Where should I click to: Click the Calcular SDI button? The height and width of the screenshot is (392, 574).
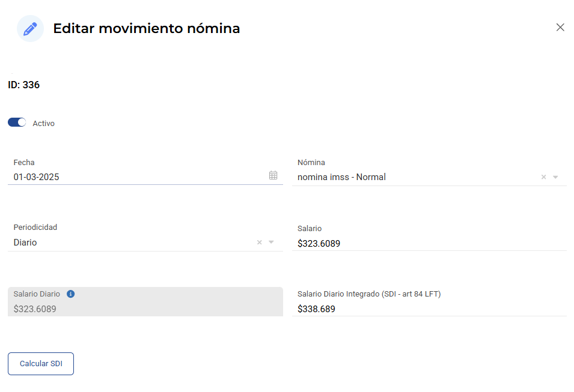tap(41, 364)
